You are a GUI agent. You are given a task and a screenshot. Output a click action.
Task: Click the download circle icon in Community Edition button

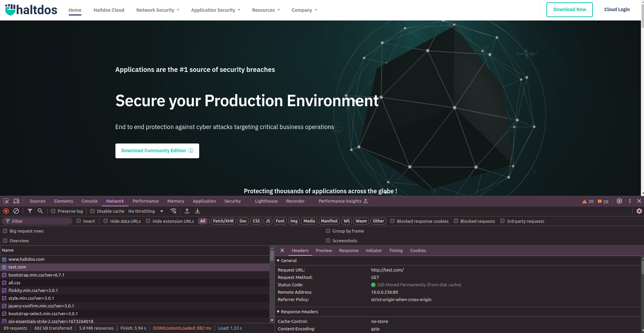click(191, 151)
